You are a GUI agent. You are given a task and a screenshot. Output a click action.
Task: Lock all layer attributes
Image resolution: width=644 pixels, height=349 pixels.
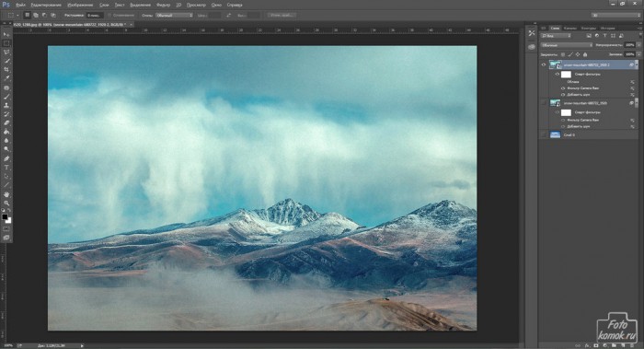coord(585,54)
